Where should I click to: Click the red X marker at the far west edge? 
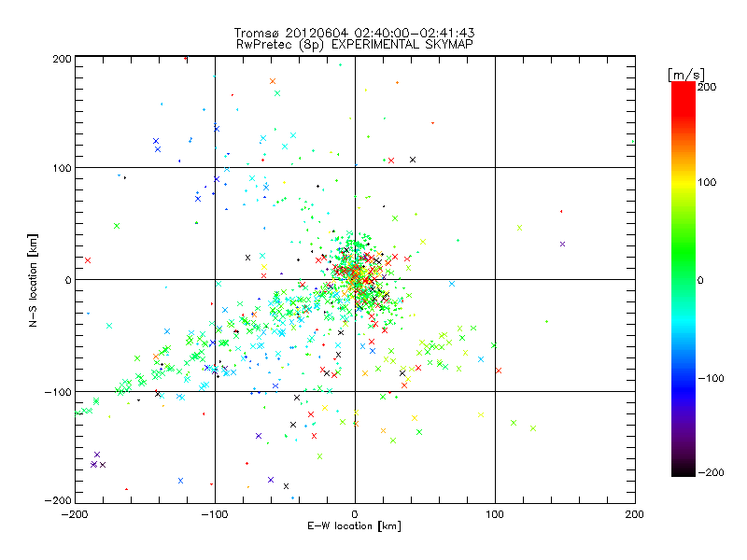point(88,260)
